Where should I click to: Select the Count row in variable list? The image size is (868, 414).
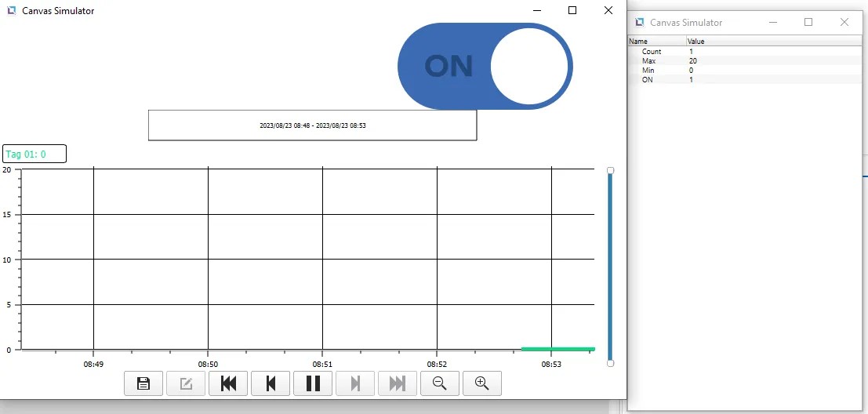coord(652,52)
